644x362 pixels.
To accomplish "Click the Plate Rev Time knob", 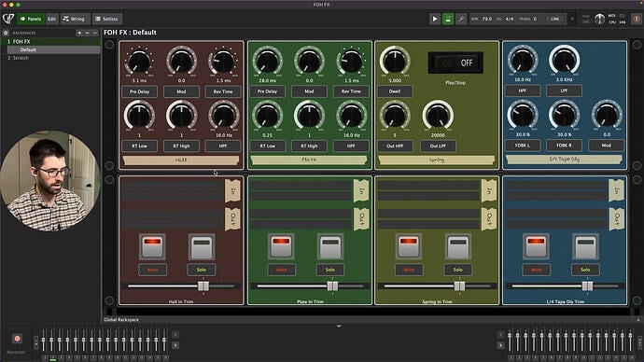I will [351, 62].
